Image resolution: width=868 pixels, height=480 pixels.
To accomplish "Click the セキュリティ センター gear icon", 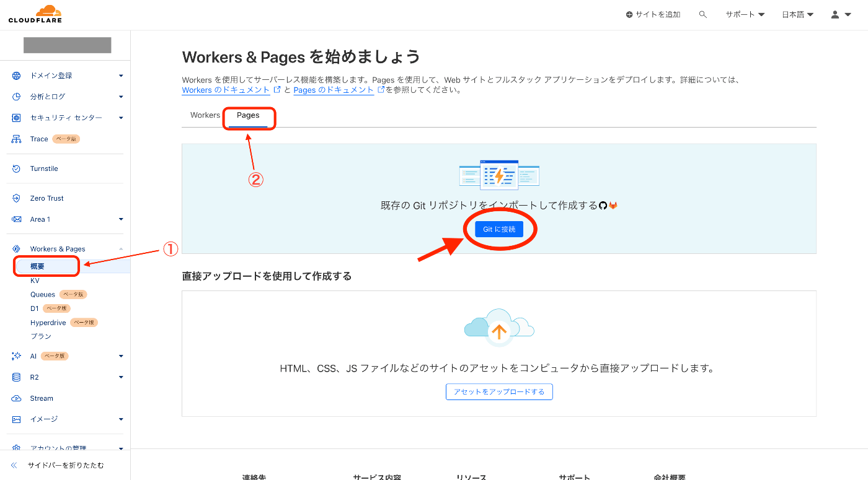I will tap(17, 118).
